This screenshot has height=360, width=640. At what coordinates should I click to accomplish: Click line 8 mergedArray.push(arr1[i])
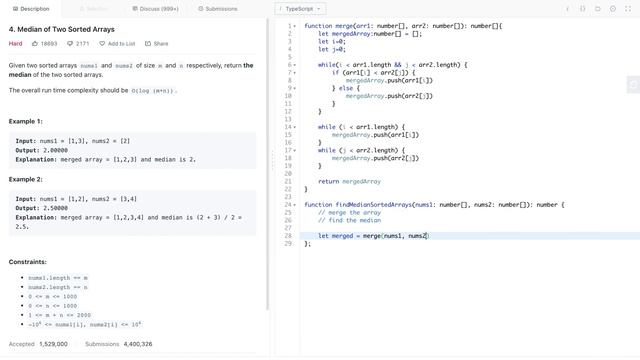pos(389,80)
